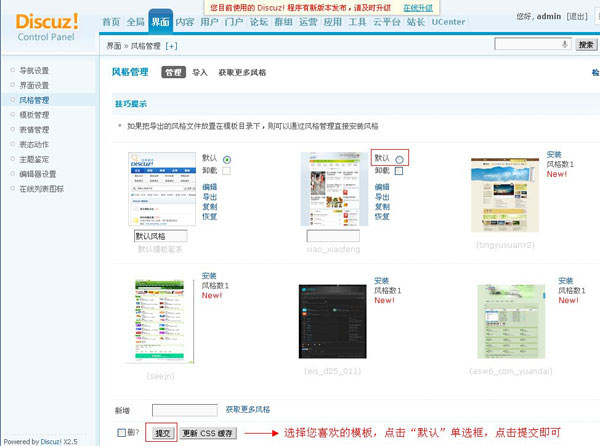Click the microphone icon in search box
The image size is (600, 446).
(565, 44)
